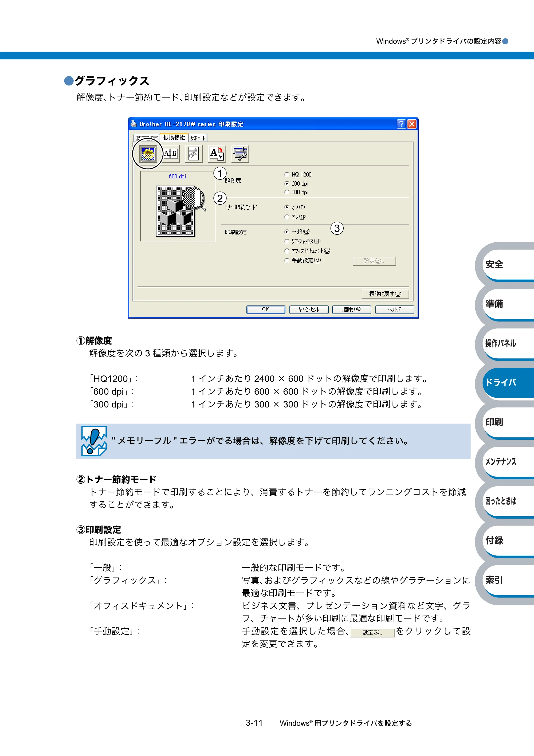Open the device options printer icon
The image size is (534, 756).
pos(240,154)
